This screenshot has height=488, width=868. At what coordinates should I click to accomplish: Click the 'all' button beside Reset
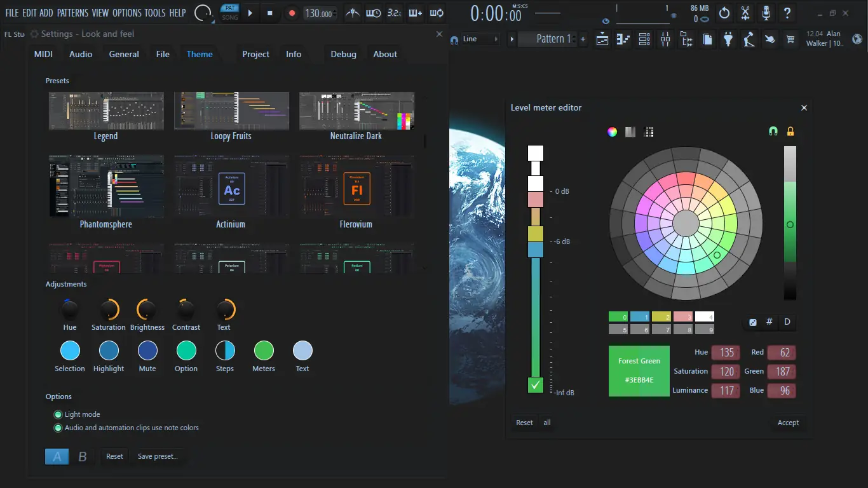click(547, 423)
